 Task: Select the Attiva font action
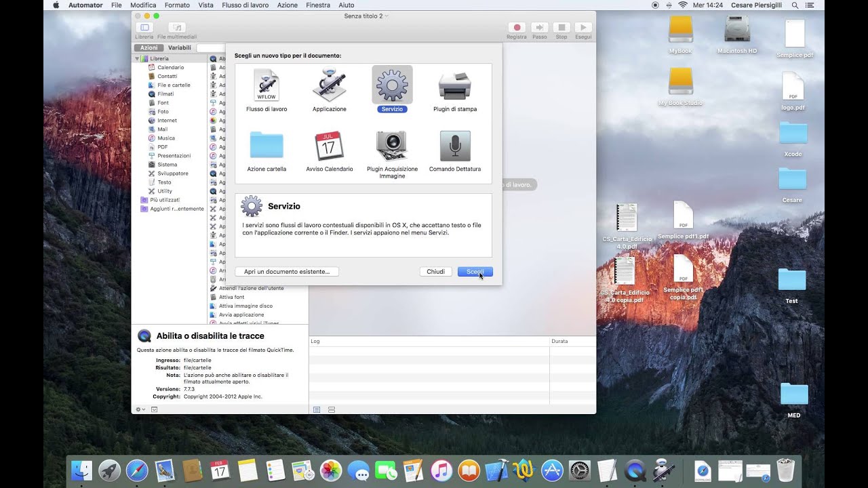tap(232, 297)
